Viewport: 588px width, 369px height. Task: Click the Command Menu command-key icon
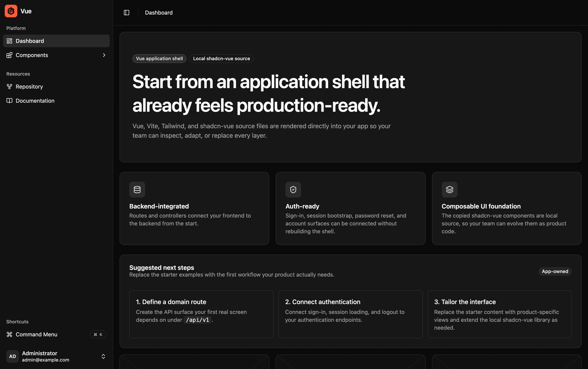pyautogui.click(x=9, y=334)
